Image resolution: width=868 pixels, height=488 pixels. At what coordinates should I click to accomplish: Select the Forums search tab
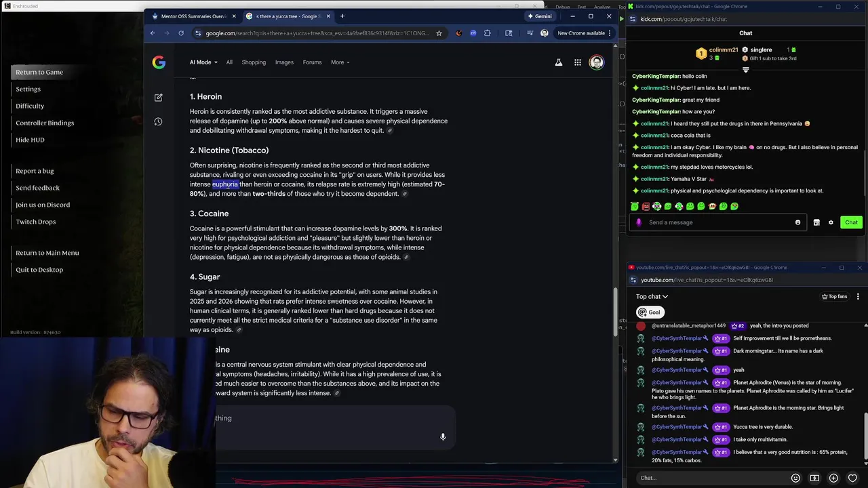[x=312, y=62]
